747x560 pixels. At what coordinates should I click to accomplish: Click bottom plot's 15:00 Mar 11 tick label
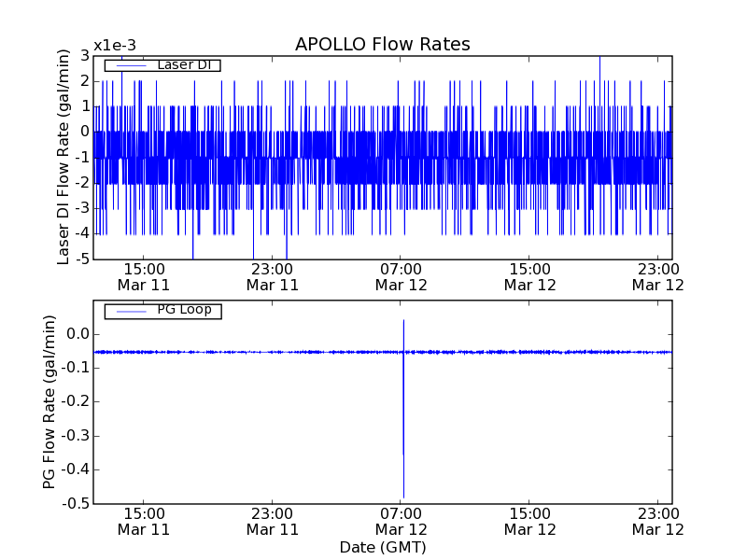144,522
